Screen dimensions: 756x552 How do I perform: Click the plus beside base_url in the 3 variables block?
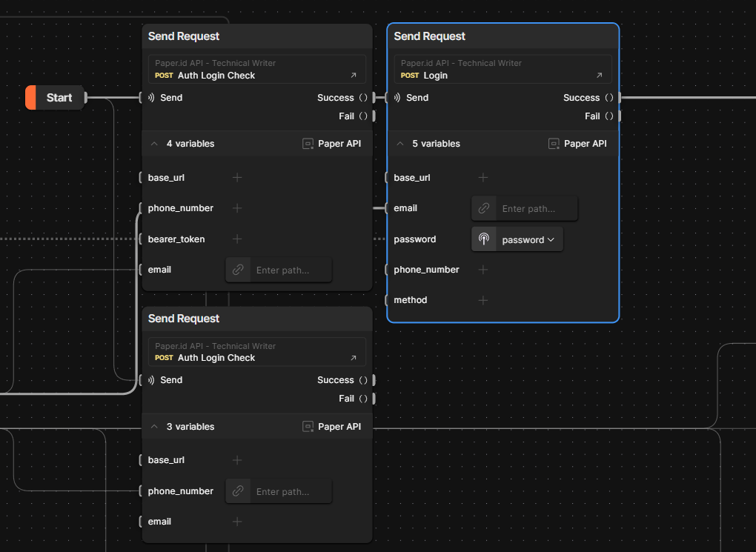[237, 460]
